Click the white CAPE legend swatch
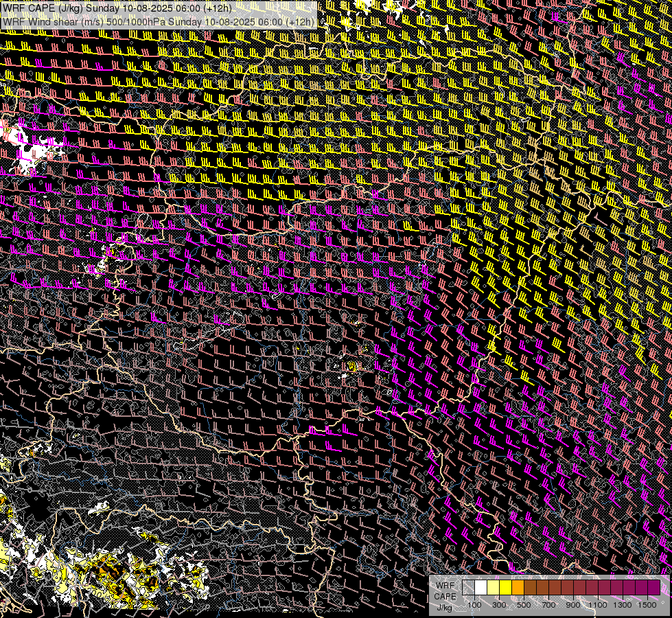 click(x=481, y=587)
